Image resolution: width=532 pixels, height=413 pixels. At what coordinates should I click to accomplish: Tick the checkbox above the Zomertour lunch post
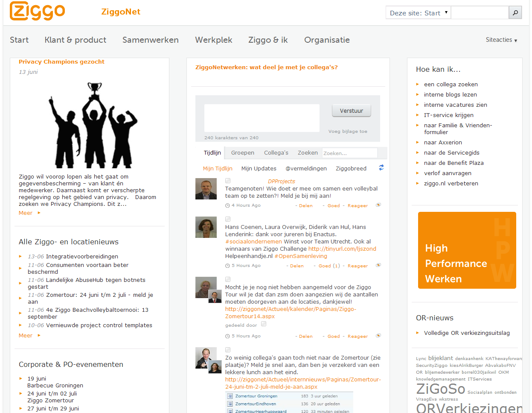(x=228, y=350)
